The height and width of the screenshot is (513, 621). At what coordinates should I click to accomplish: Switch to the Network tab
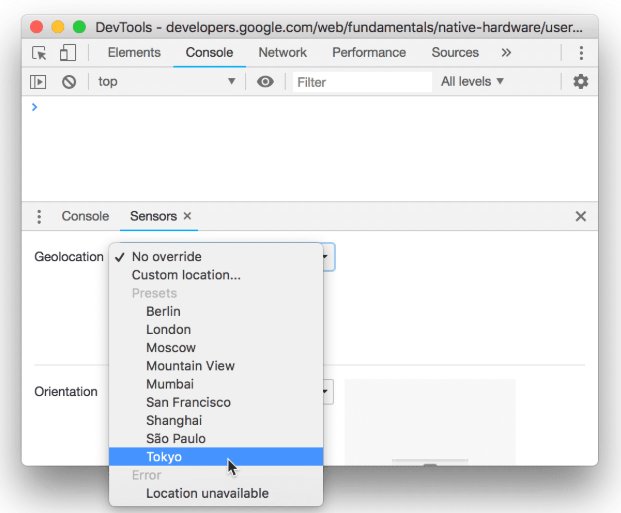(282, 53)
